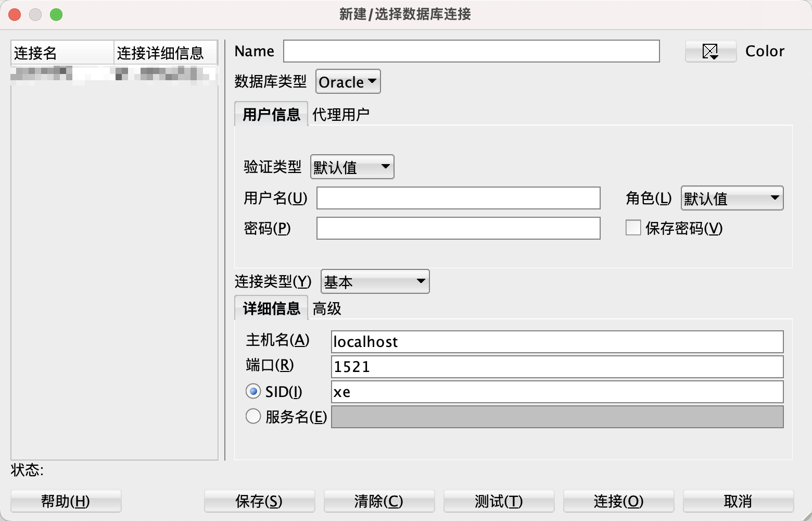Select the 服务名 service name radio button
812x521 pixels.
click(253, 416)
